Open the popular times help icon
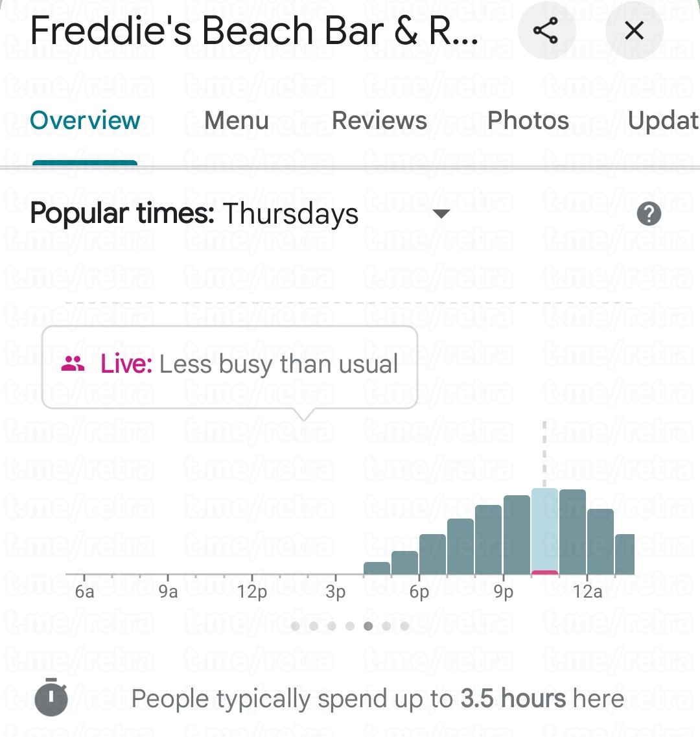The height and width of the screenshot is (737, 700). pyautogui.click(x=649, y=213)
